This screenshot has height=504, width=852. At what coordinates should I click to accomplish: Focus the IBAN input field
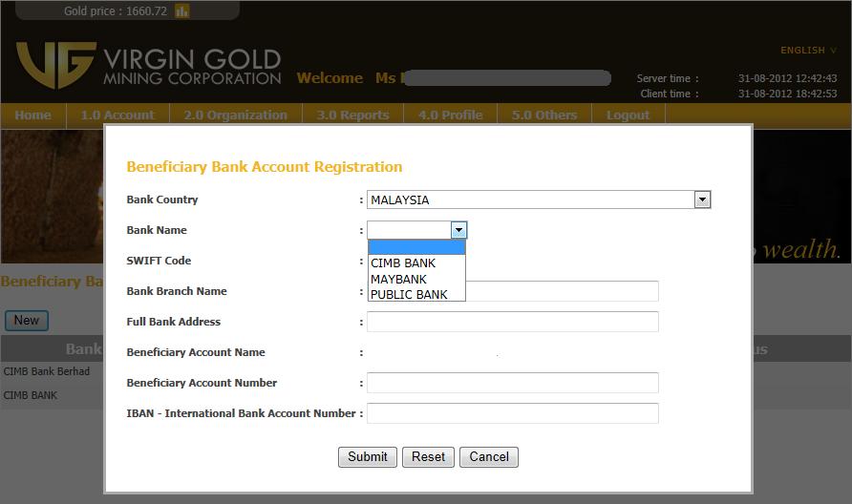click(x=512, y=413)
